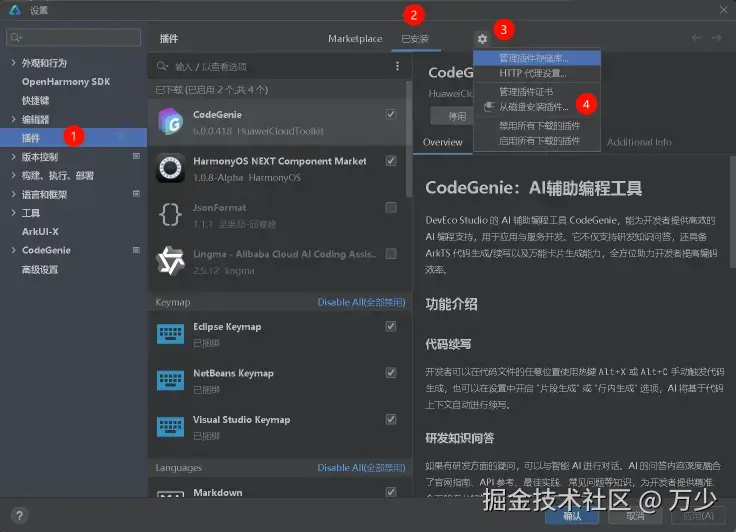Expand the 版本控制 tree node
736x532 pixels.
click(x=13, y=156)
